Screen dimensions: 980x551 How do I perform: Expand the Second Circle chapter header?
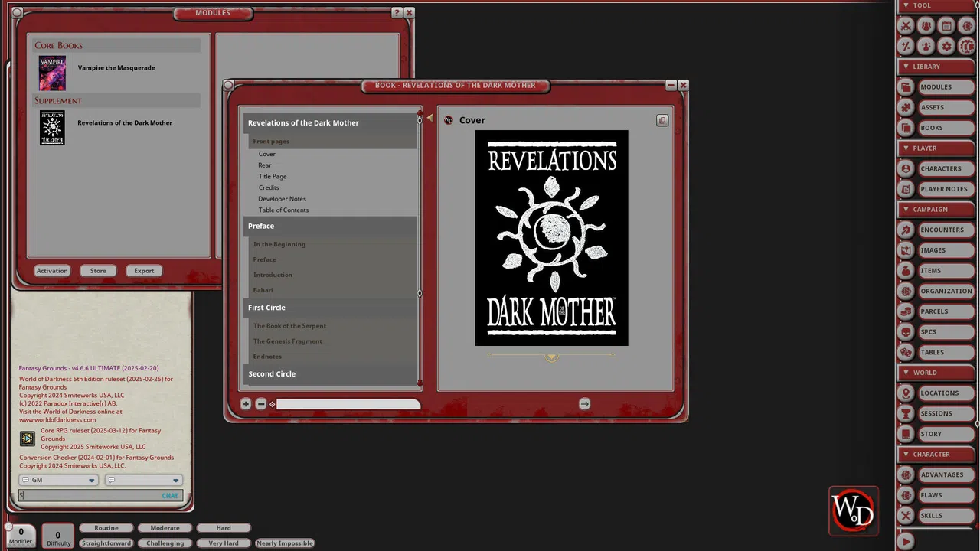tap(330, 374)
